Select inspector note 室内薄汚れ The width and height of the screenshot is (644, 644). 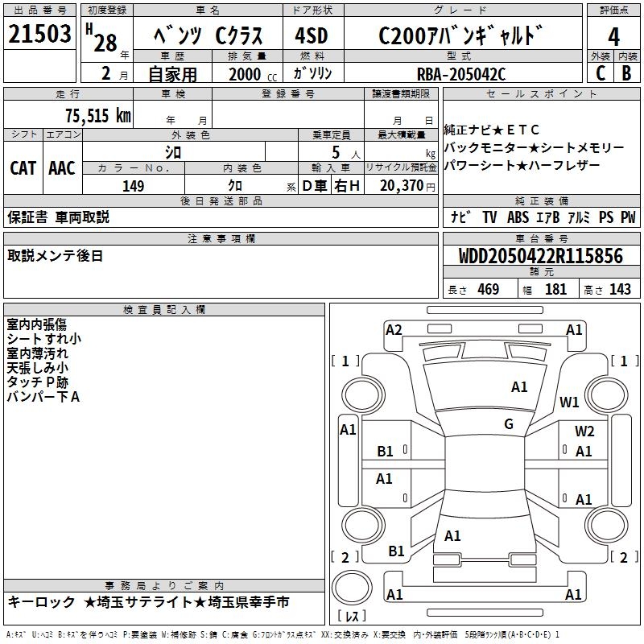37,353
